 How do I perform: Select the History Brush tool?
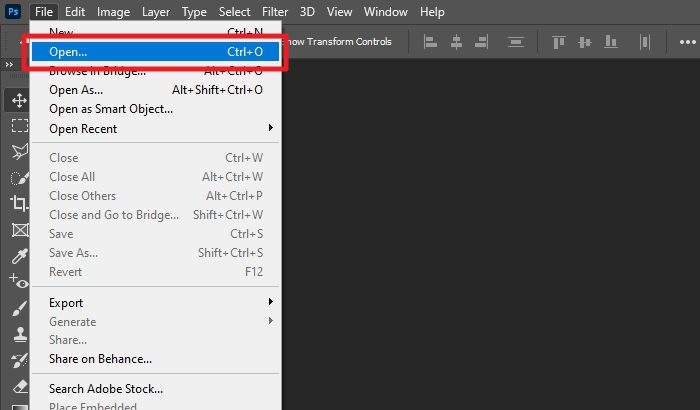(19, 360)
